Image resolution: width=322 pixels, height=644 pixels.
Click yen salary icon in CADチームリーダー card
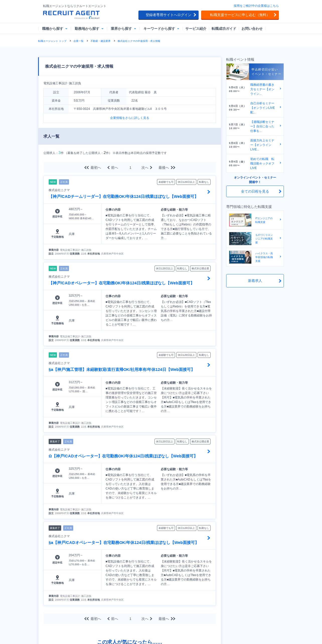57,211
